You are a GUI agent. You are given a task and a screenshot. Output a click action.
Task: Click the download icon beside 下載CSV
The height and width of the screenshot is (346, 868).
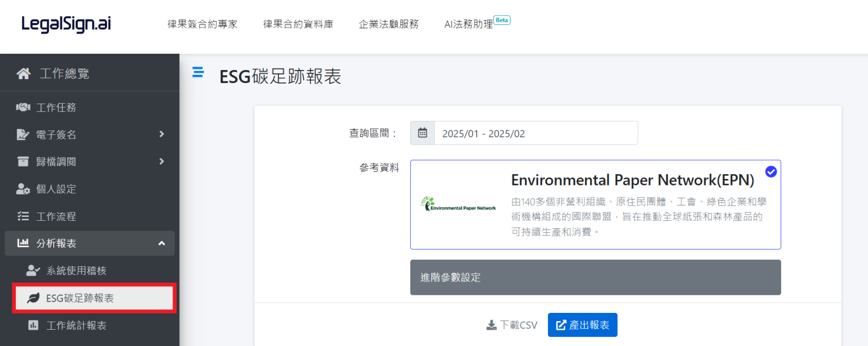(x=492, y=325)
